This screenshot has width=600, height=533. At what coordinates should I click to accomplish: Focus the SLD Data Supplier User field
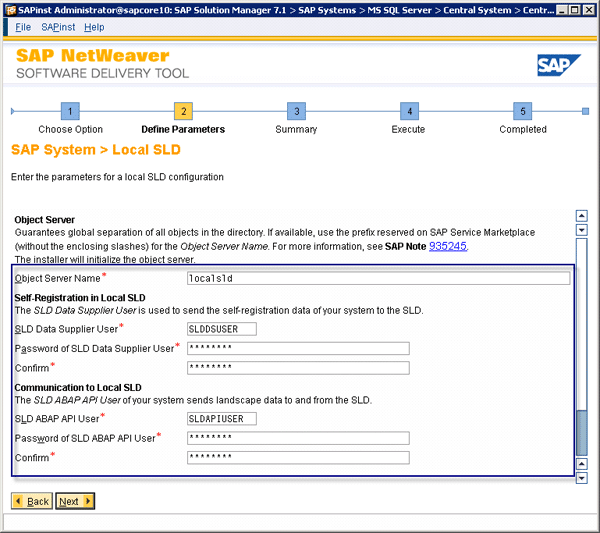222,329
